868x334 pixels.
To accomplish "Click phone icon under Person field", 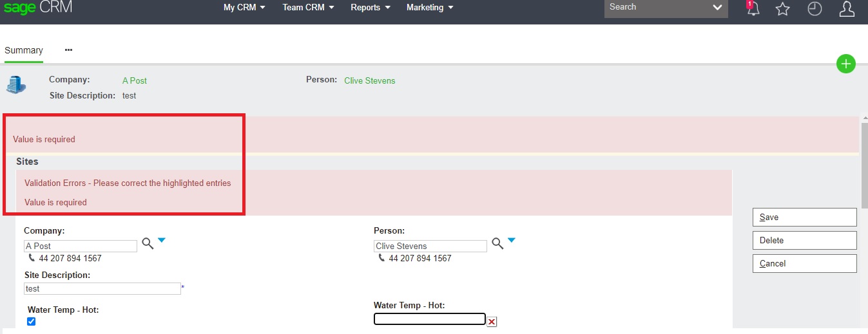I will point(381,258).
